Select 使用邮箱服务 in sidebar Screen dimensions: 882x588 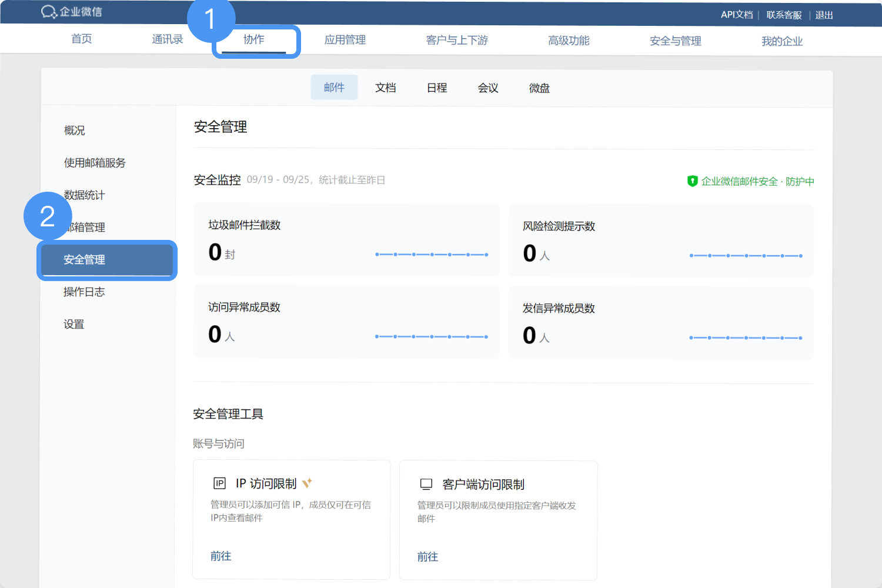point(95,163)
